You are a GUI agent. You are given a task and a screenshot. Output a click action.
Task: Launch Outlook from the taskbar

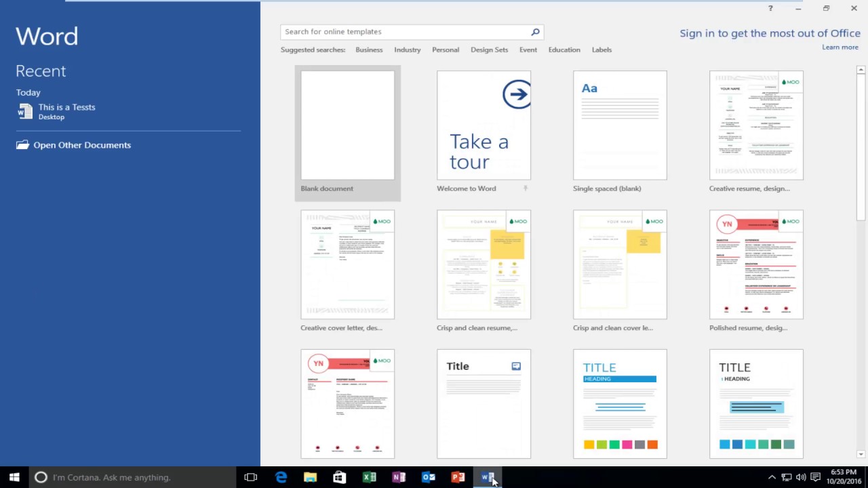429,477
